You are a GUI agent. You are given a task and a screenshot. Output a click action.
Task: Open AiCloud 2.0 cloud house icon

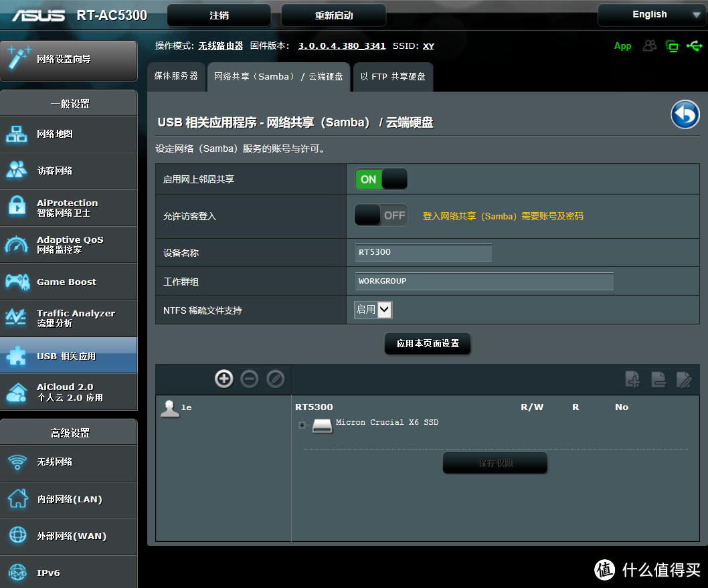point(17,392)
